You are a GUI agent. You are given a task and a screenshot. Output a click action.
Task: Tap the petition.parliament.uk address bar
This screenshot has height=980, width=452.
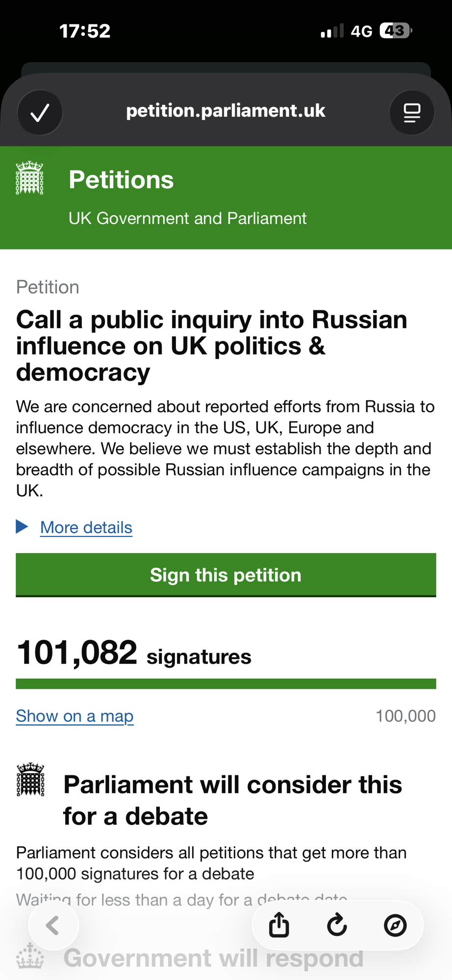[x=226, y=111]
